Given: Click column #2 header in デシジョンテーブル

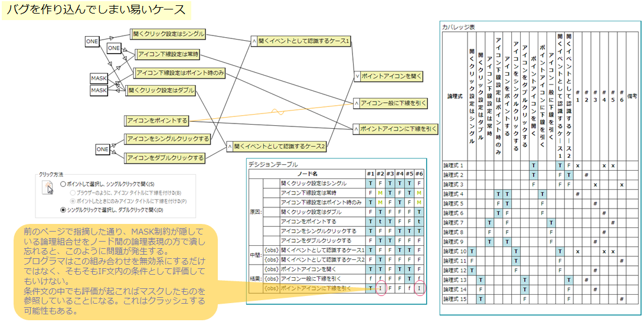Looking at the screenshot, I should point(380,174).
